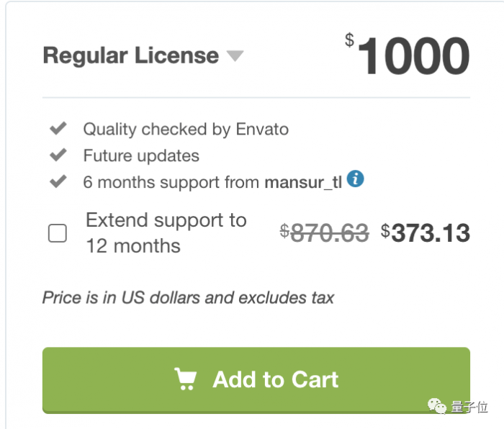Click the Extend support to 12 months label

(166, 232)
